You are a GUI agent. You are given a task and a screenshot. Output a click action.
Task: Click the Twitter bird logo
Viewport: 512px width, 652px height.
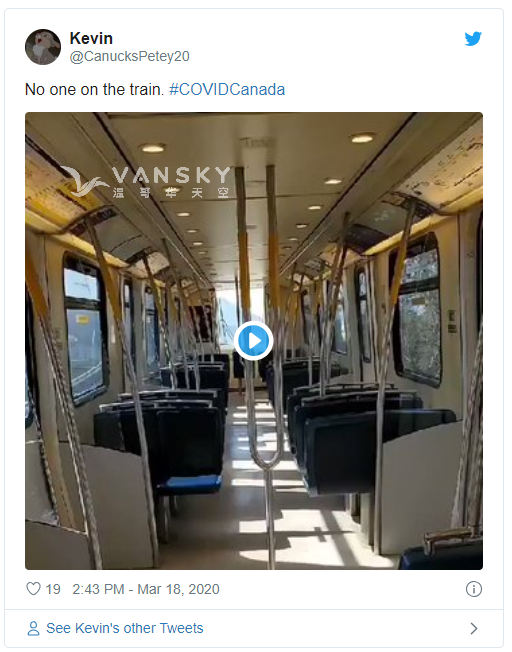(x=473, y=39)
